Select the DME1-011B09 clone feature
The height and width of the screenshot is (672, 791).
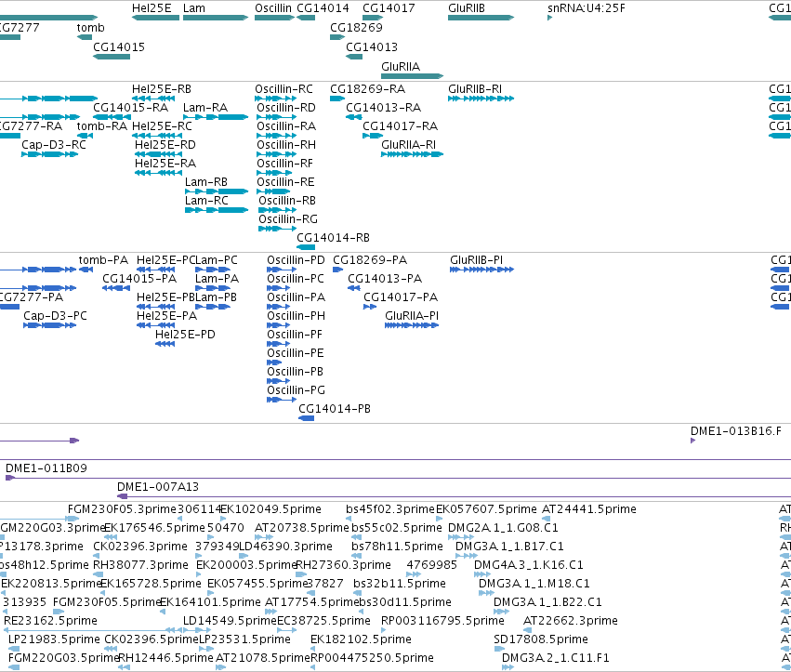[398, 478]
